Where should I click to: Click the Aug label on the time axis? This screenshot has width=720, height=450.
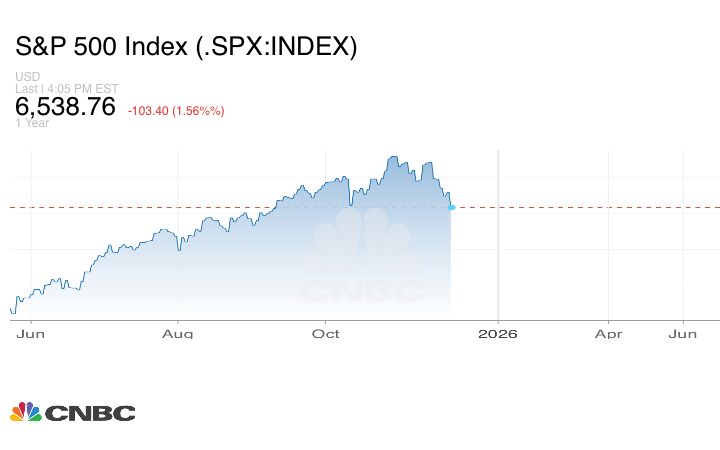point(177,333)
